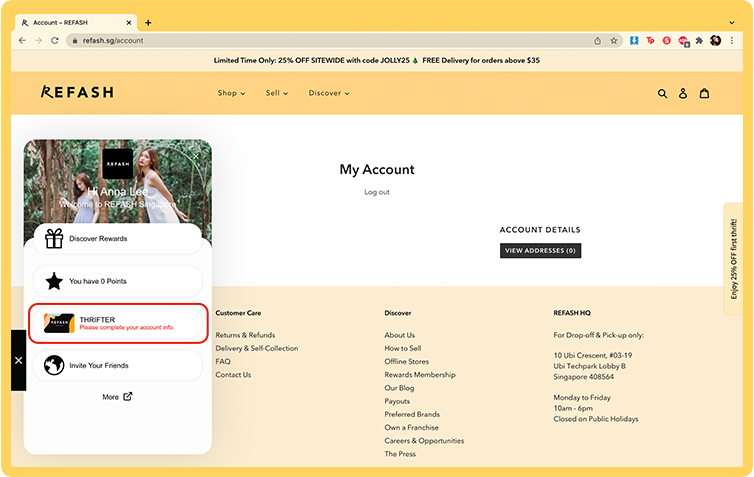Open Chrome three-dot menu

(731, 41)
